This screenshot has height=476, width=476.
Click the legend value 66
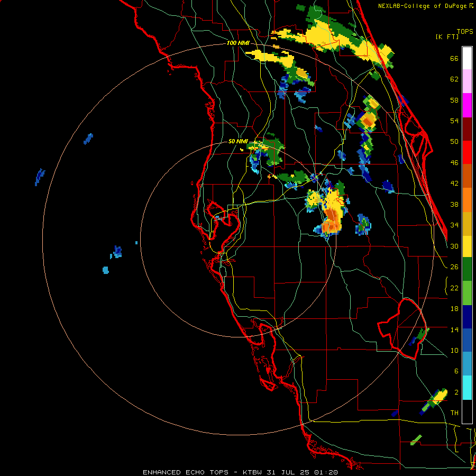[454, 58]
